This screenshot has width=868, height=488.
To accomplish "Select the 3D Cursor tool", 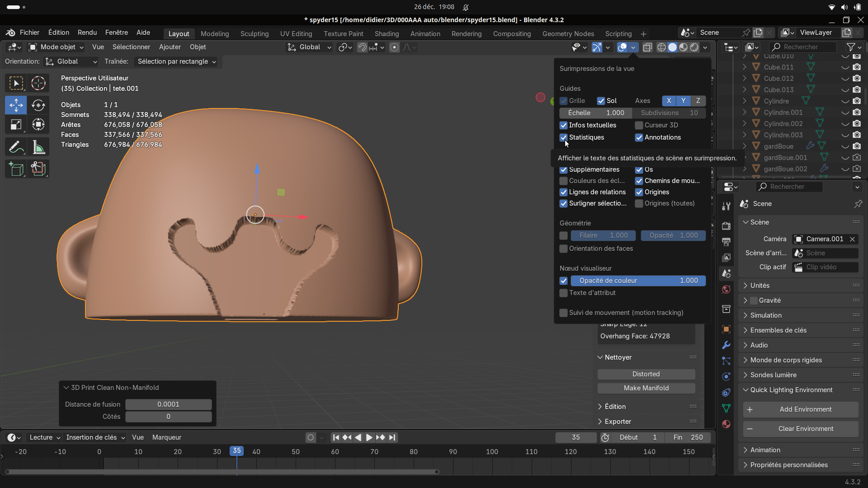I will pyautogui.click(x=38, y=83).
